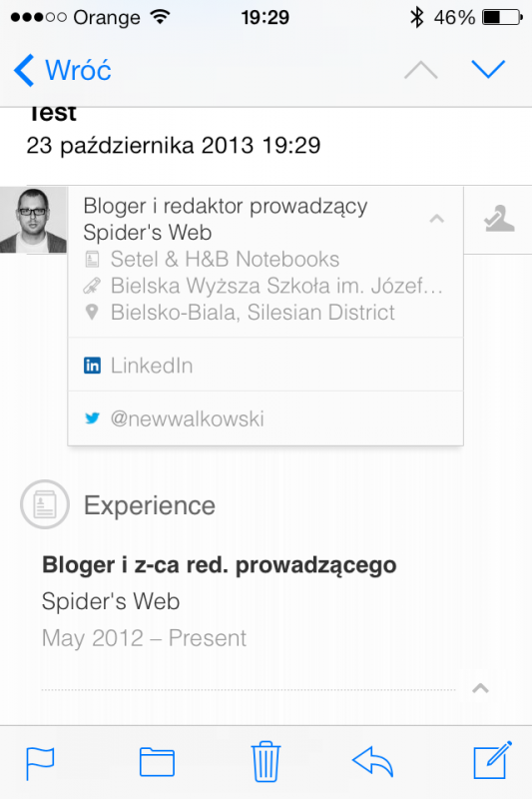The image size is (532, 799).
Task: Go to next message with down arrow
Action: (488, 69)
